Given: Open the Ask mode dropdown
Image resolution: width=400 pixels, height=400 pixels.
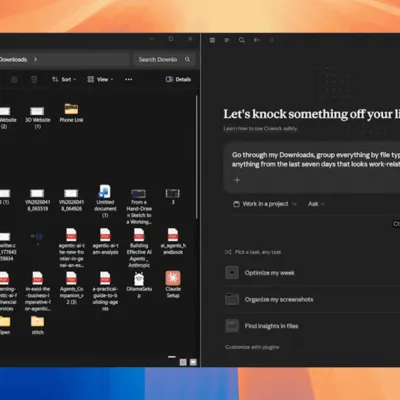Looking at the screenshot, I should coord(316,204).
